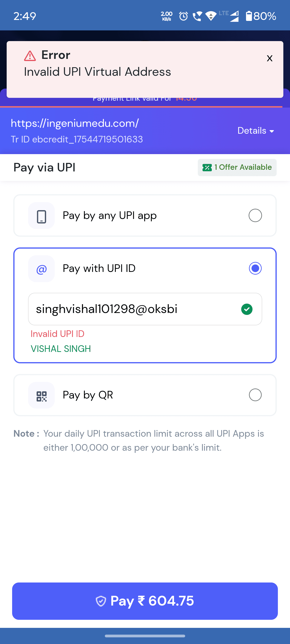Click the UPI ID input field
290x644 pixels.
coord(145,309)
